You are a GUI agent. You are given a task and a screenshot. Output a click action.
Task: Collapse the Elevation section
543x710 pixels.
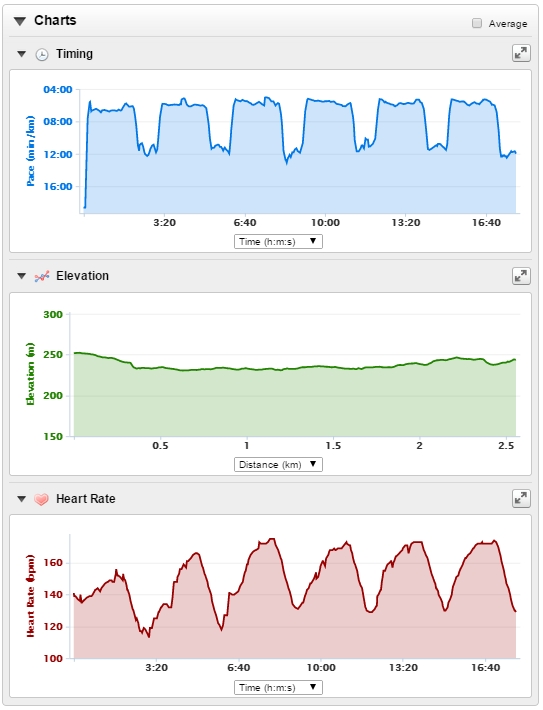point(21,276)
